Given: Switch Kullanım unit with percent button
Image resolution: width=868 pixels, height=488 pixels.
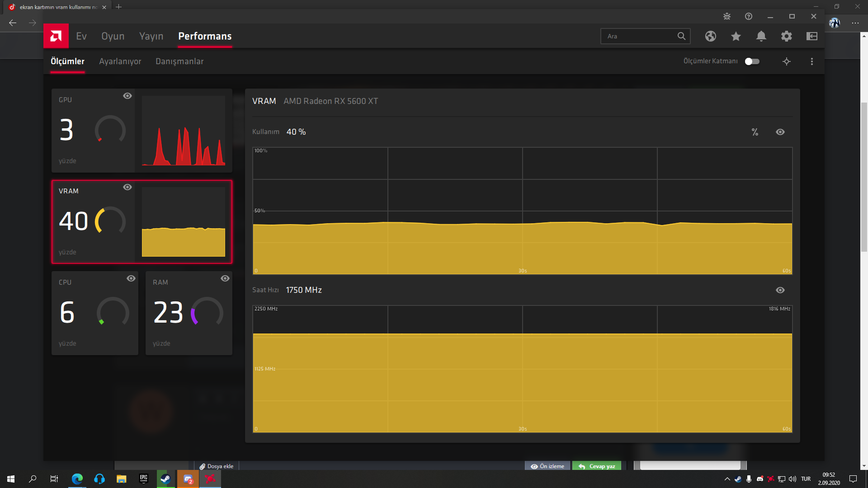Looking at the screenshot, I should (x=755, y=132).
